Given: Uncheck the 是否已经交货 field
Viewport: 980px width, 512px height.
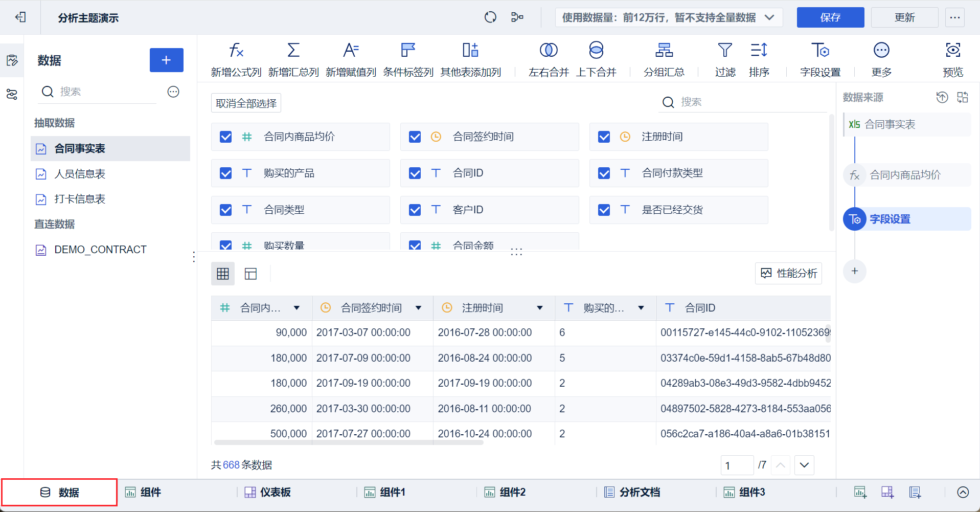Looking at the screenshot, I should (x=604, y=210).
